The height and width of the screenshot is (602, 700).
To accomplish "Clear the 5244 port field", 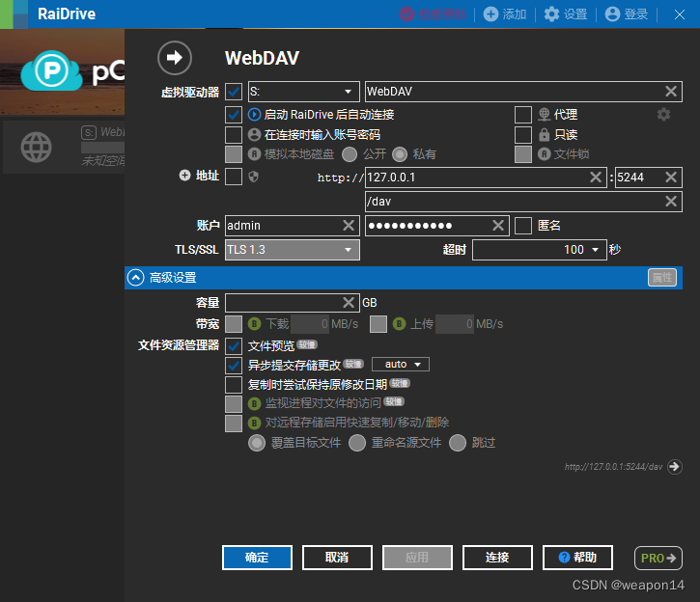I will click(670, 178).
